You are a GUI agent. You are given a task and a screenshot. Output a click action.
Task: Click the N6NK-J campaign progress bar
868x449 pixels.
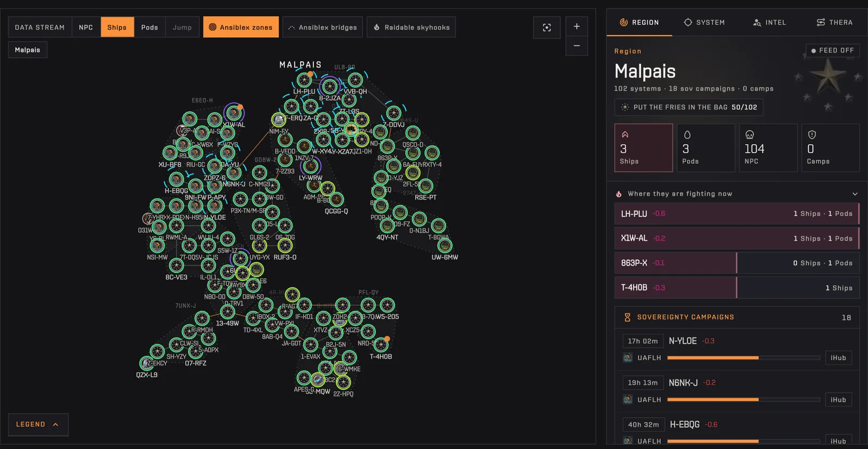pyautogui.click(x=744, y=400)
